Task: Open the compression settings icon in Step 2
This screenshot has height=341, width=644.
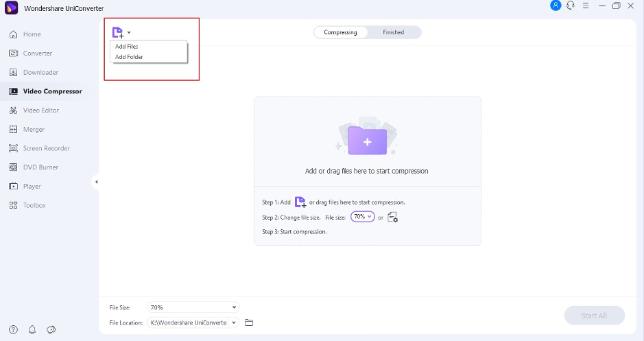Action: 393,217
